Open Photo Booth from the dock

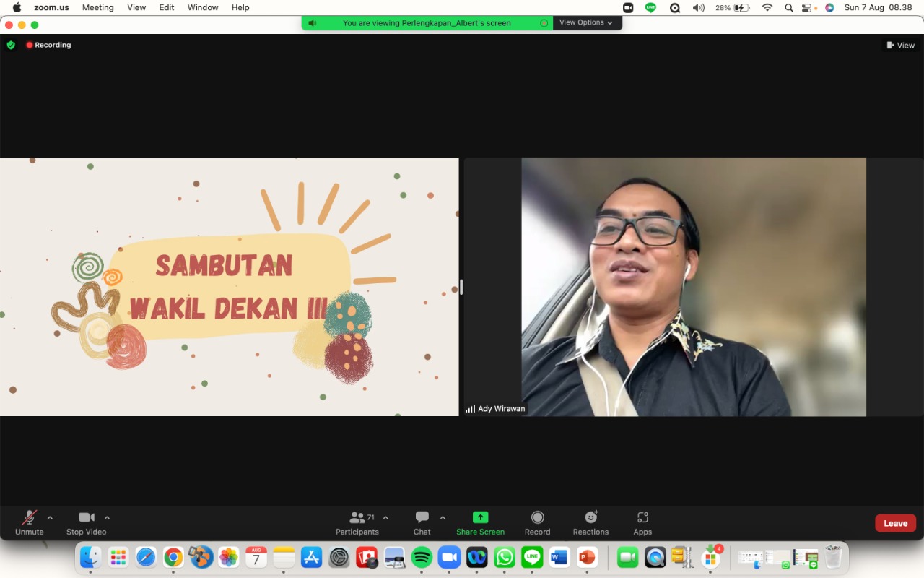pyautogui.click(x=367, y=557)
